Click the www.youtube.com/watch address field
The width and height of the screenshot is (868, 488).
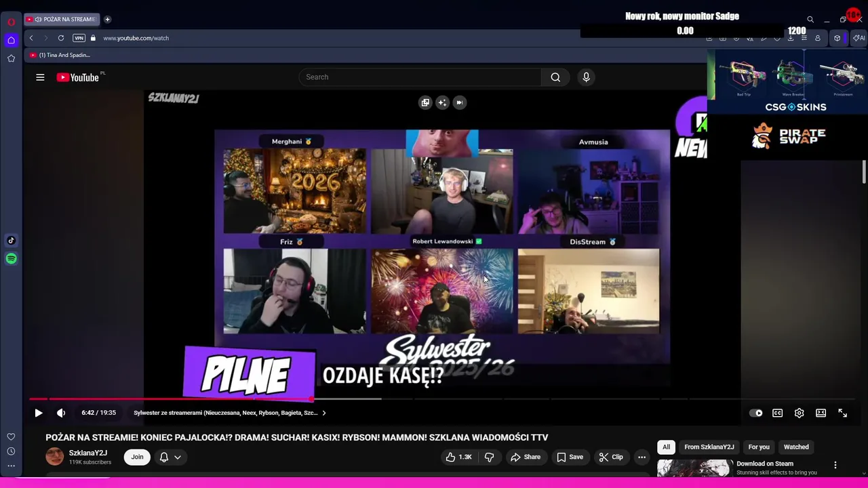136,38
